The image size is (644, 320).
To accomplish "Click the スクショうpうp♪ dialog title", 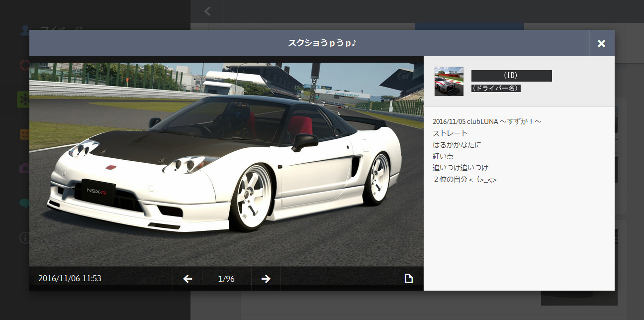I will (x=322, y=43).
